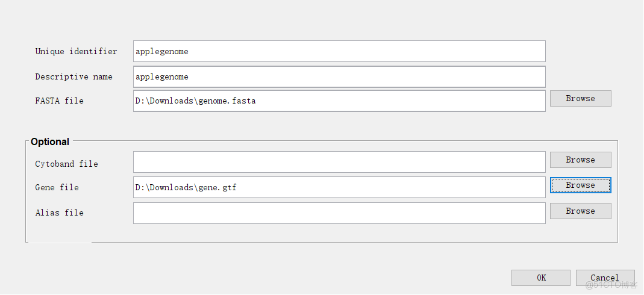Click the "Descriptive name" label
The height and width of the screenshot is (295, 644).
click(x=73, y=76)
